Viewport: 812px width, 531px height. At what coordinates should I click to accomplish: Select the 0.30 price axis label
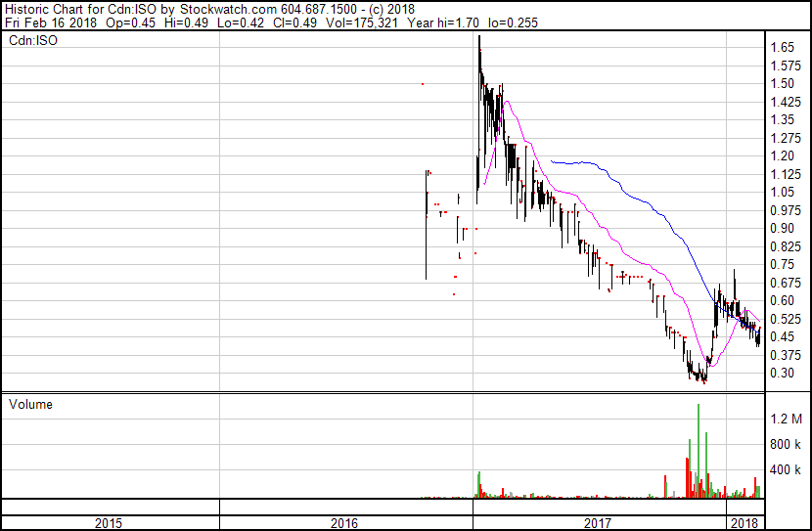[x=782, y=373]
